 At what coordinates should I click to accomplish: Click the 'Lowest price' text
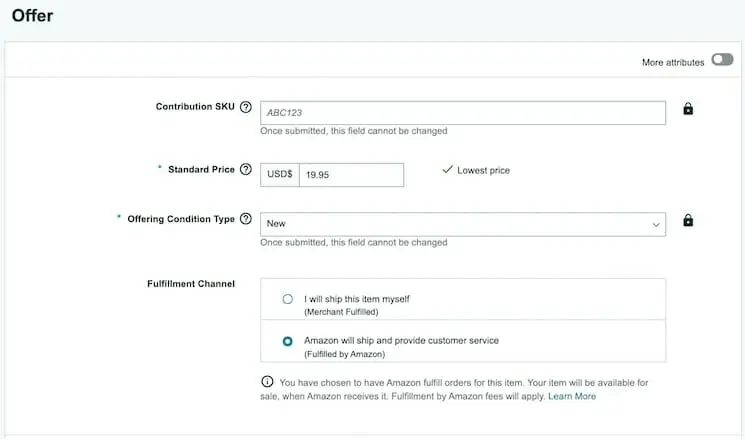point(483,171)
